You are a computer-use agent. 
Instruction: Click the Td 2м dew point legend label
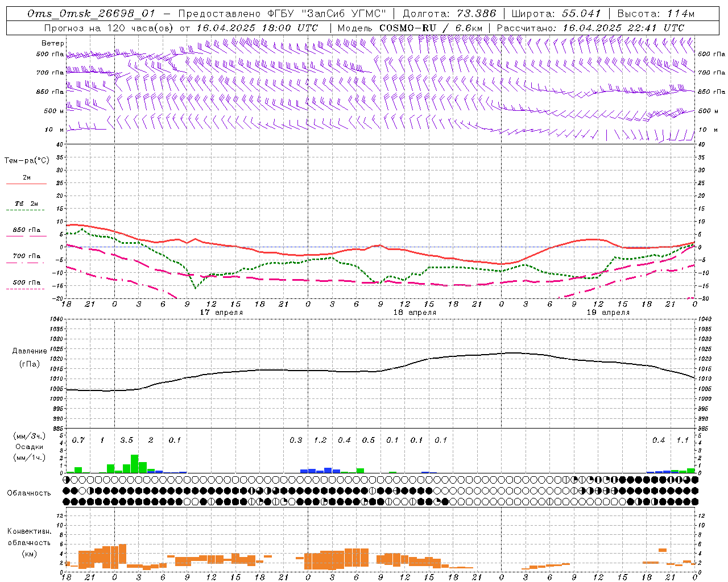(x=27, y=203)
